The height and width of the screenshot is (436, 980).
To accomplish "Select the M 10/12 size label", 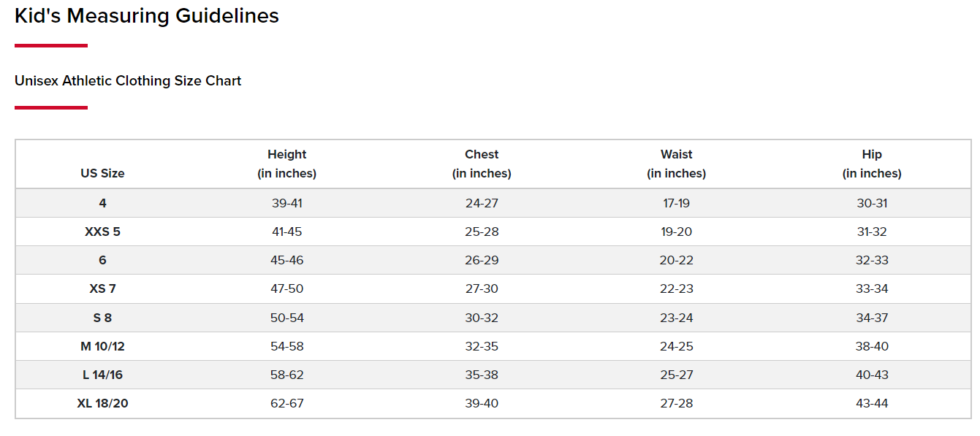I will (x=102, y=346).
